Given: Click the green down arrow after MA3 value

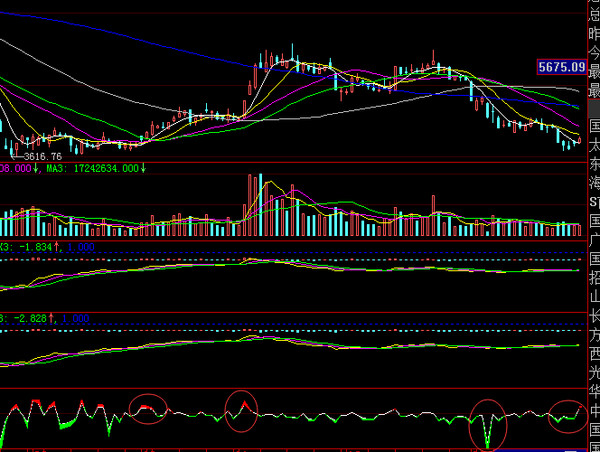Looking at the screenshot, I should 143,168.
